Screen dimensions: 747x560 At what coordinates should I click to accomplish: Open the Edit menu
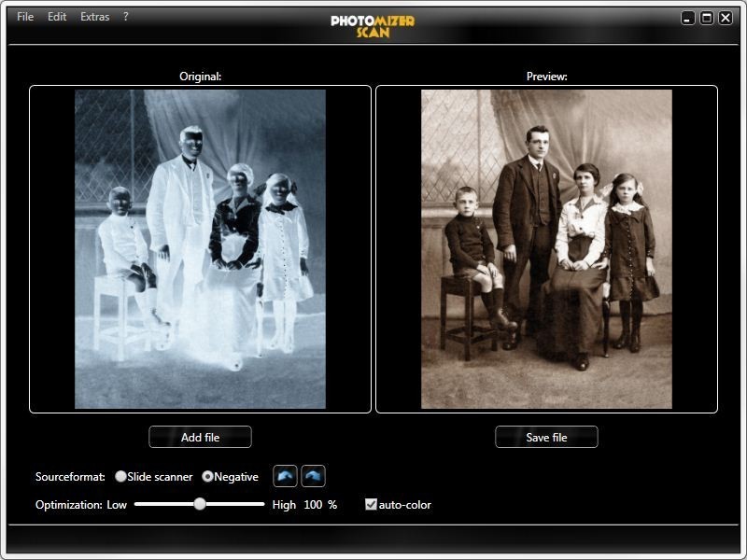tap(57, 17)
